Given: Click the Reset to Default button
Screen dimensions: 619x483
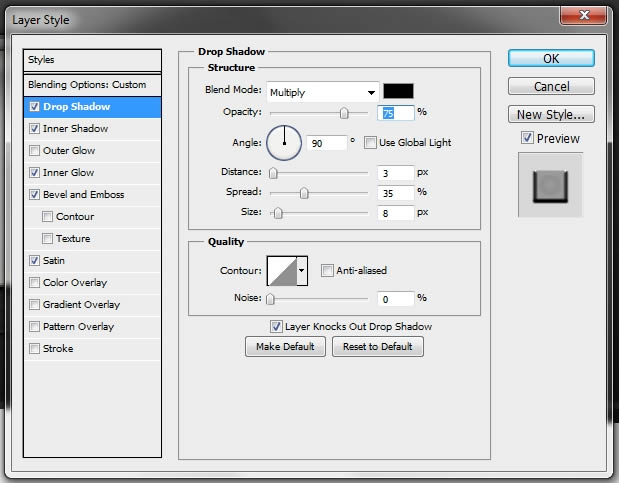Looking at the screenshot, I should pos(377,346).
